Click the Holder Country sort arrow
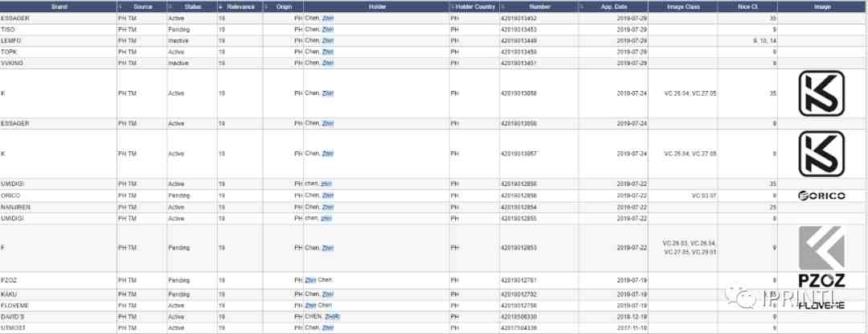Viewport: 868px width, 334px height. point(452,6)
